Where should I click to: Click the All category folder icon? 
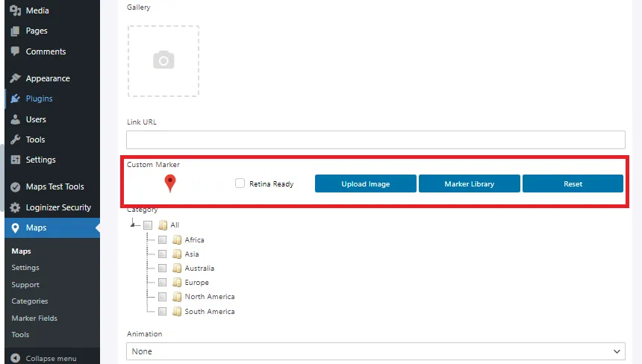click(163, 225)
